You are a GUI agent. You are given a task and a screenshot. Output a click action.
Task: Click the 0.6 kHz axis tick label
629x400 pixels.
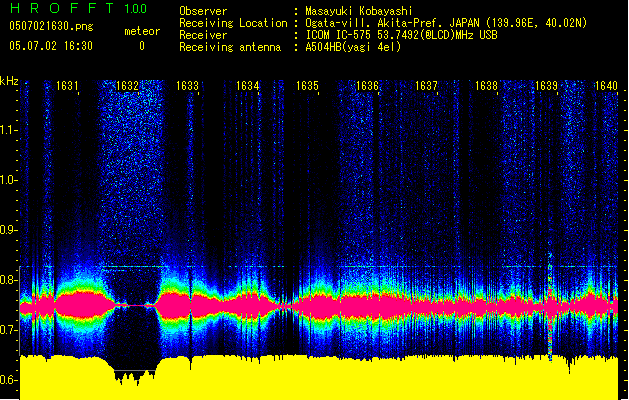click(x=8, y=380)
